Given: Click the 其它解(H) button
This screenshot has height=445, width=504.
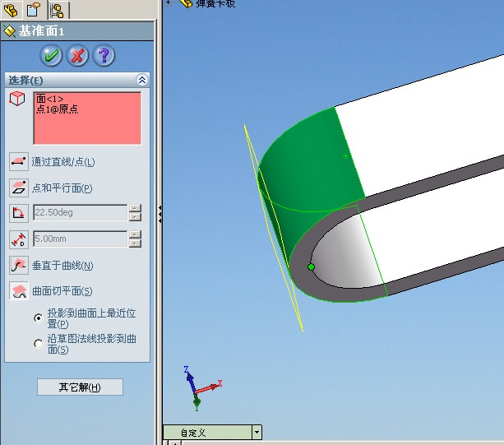Looking at the screenshot, I should coord(80,387).
